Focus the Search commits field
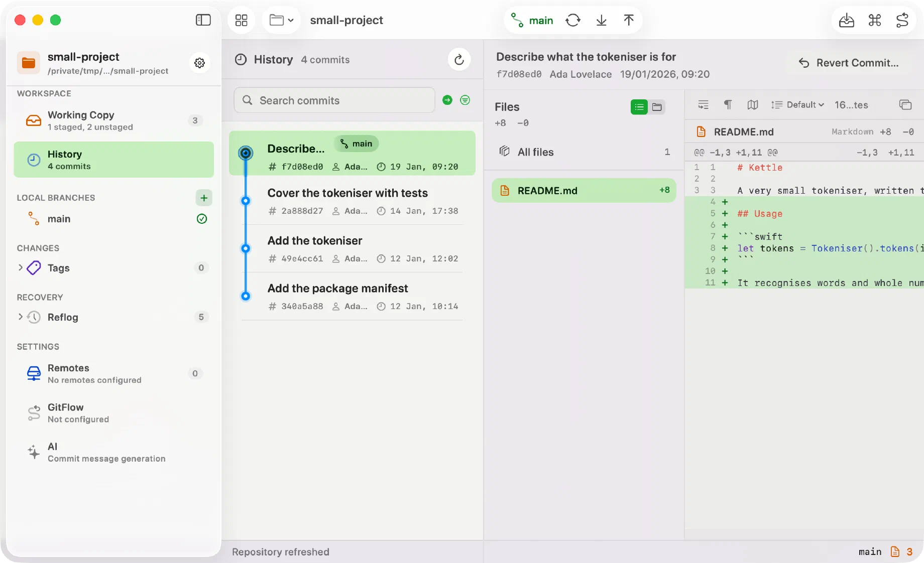This screenshot has width=924, height=563. [x=334, y=100]
